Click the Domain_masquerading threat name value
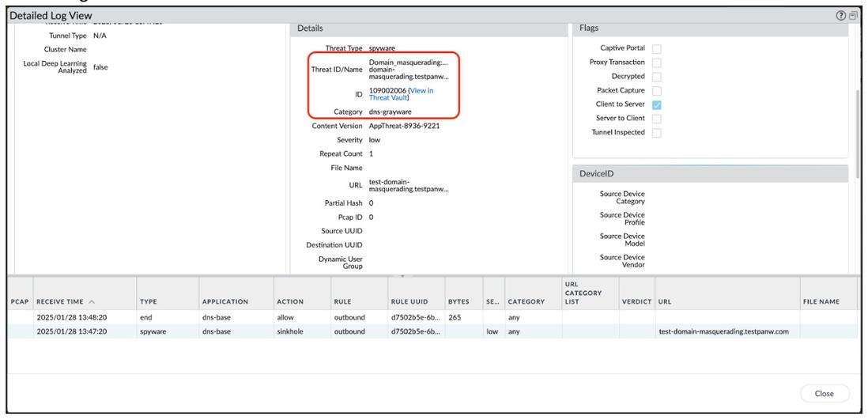 click(409, 70)
